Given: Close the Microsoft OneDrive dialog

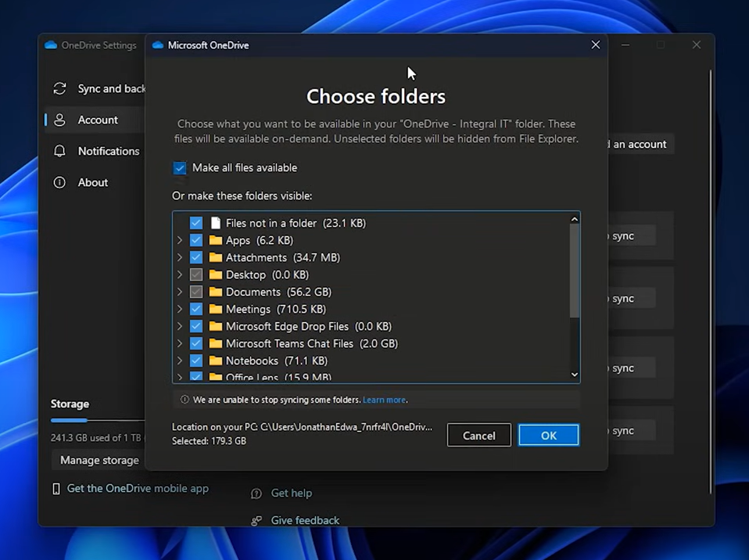Looking at the screenshot, I should click(x=596, y=45).
